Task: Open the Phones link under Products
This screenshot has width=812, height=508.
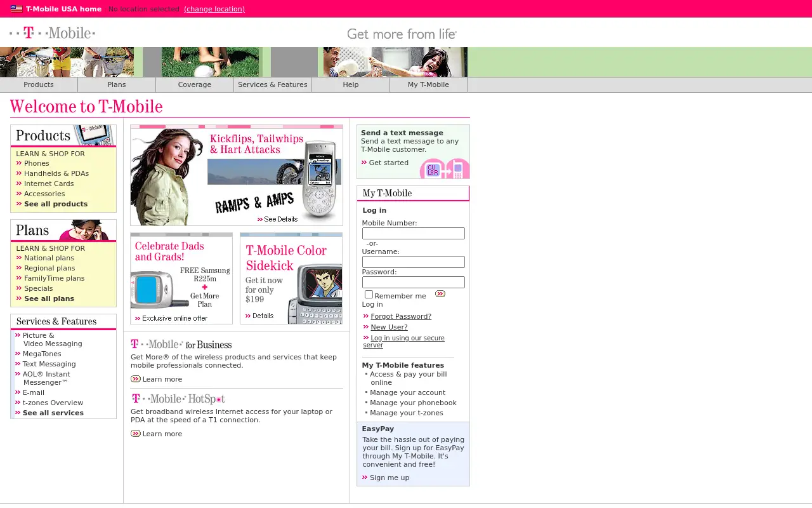Action: tap(37, 163)
